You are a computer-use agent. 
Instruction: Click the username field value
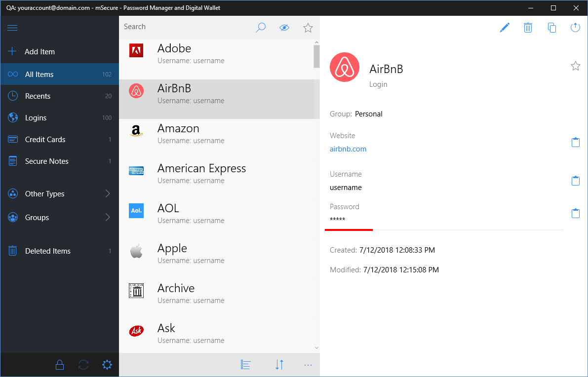pyautogui.click(x=346, y=188)
